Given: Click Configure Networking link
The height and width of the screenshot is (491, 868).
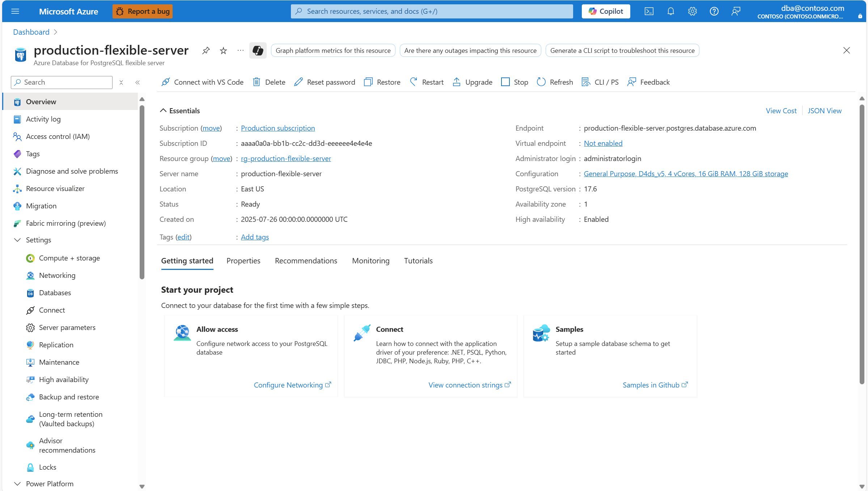Looking at the screenshot, I should 288,385.
